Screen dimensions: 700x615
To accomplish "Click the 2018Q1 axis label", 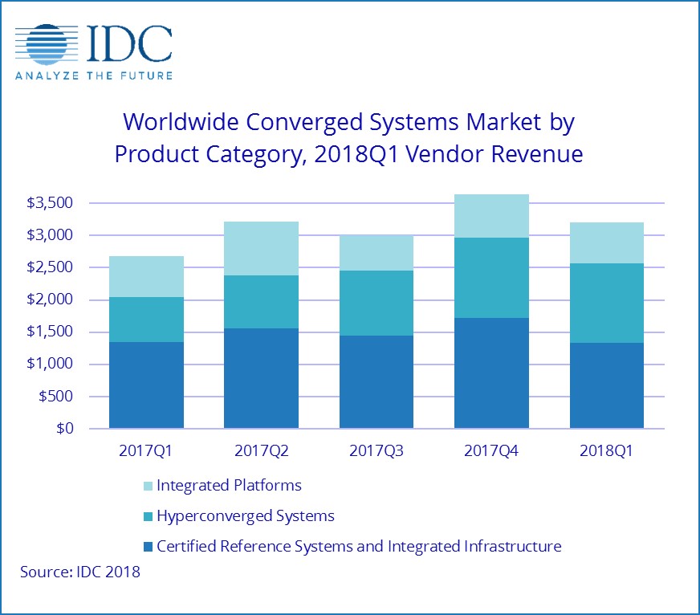I will 607,450.
